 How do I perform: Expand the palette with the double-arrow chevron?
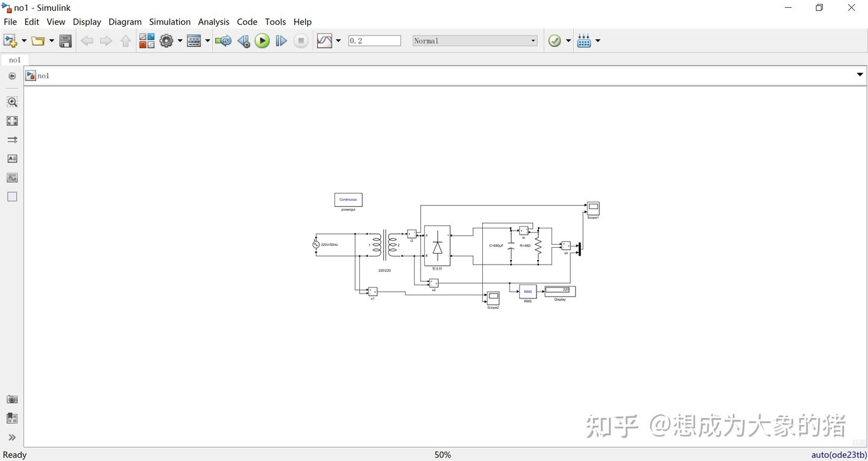coord(12,437)
